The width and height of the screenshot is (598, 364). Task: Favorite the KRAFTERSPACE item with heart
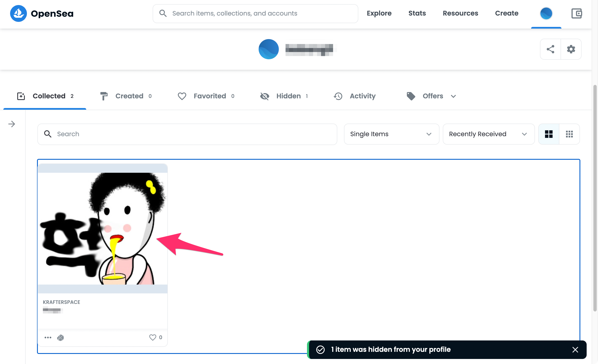(x=153, y=337)
